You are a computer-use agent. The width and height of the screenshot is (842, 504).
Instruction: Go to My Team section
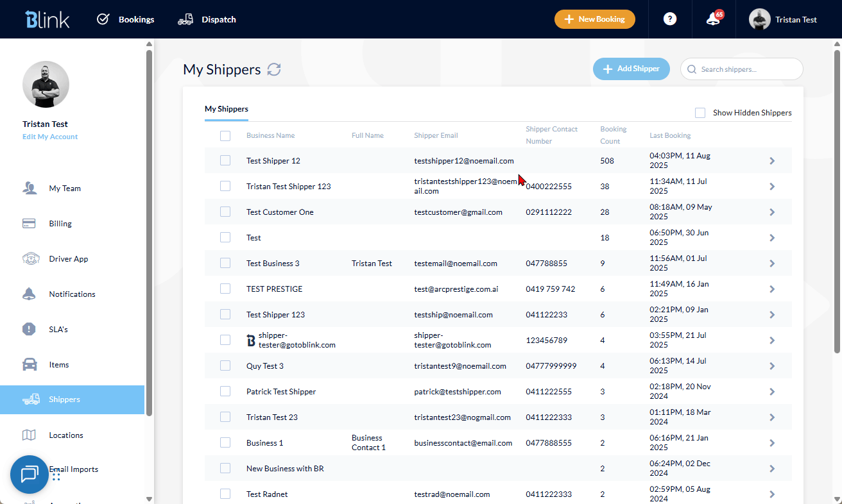65,189
